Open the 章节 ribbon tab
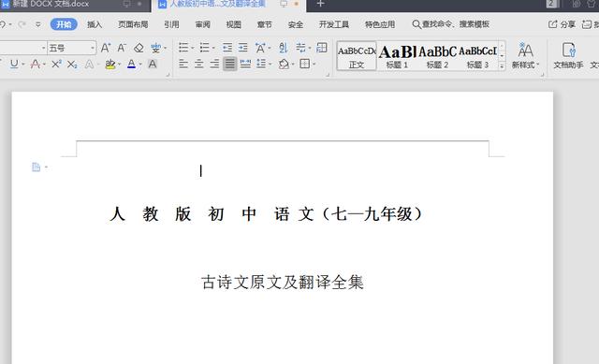The width and height of the screenshot is (599, 364). pyautogui.click(x=264, y=24)
